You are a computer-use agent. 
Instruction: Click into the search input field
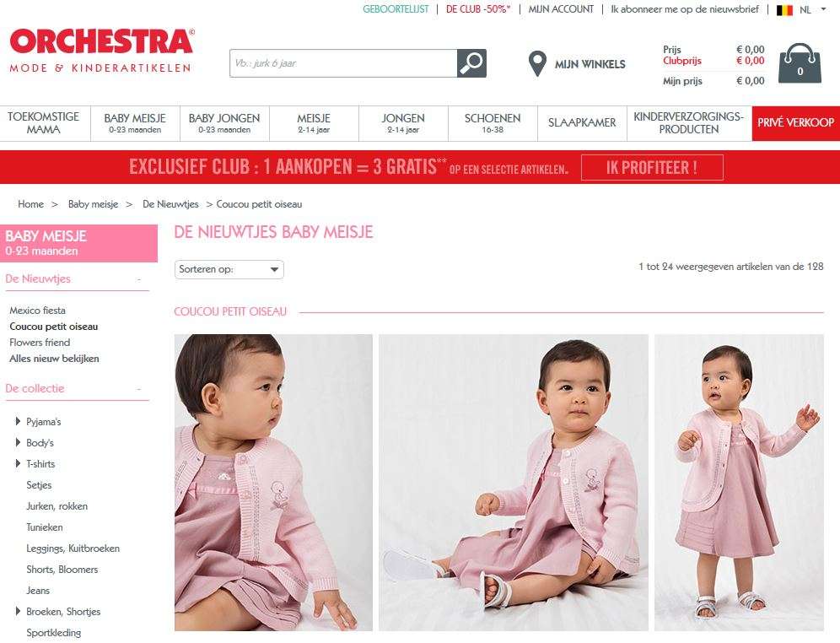click(343, 63)
